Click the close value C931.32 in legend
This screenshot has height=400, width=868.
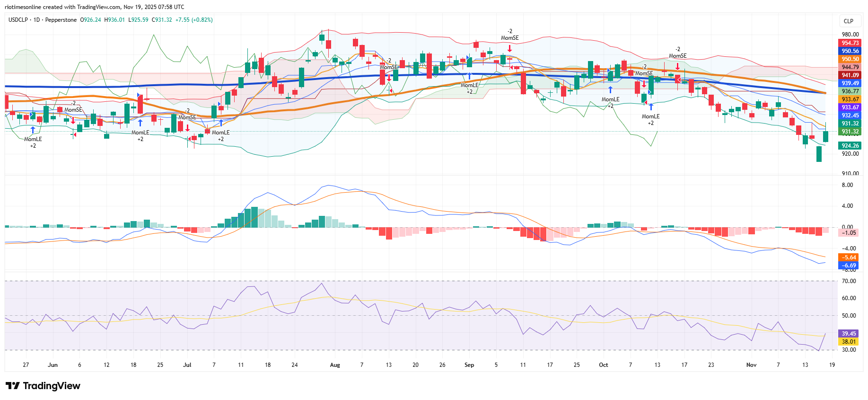point(162,20)
